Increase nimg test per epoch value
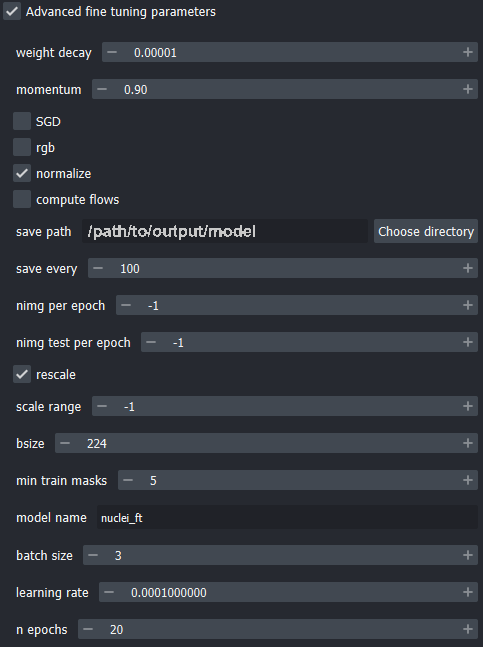Screen dimensions: 483x647 (x=468, y=342)
